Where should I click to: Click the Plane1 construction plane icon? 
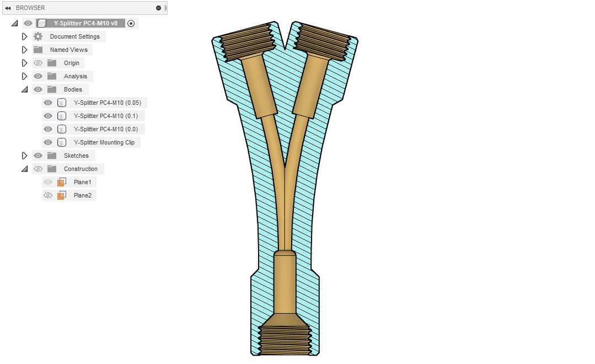[x=62, y=182]
